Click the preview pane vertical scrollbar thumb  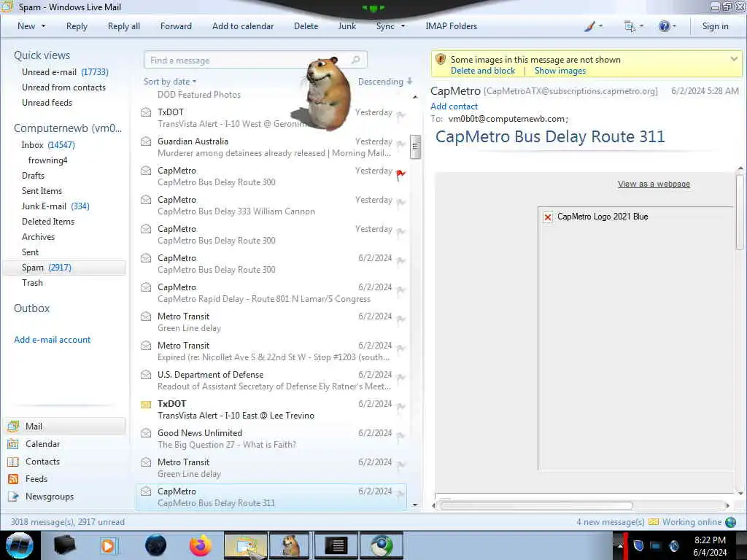pyautogui.click(x=740, y=212)
